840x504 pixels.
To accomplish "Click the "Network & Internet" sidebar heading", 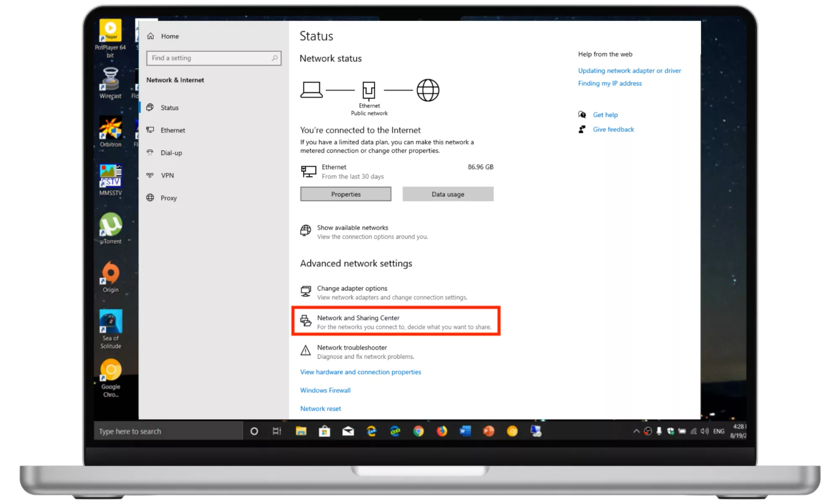I will coord(175,80).
